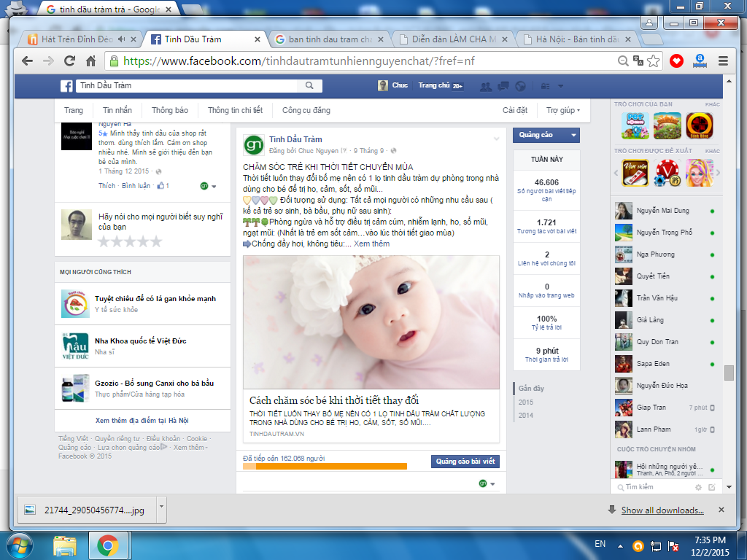Image resolution: width=747 pixels, height=560 pixels.
Task: Expand the Trợ giúp dropdown
Action: (x=563, y=111)
